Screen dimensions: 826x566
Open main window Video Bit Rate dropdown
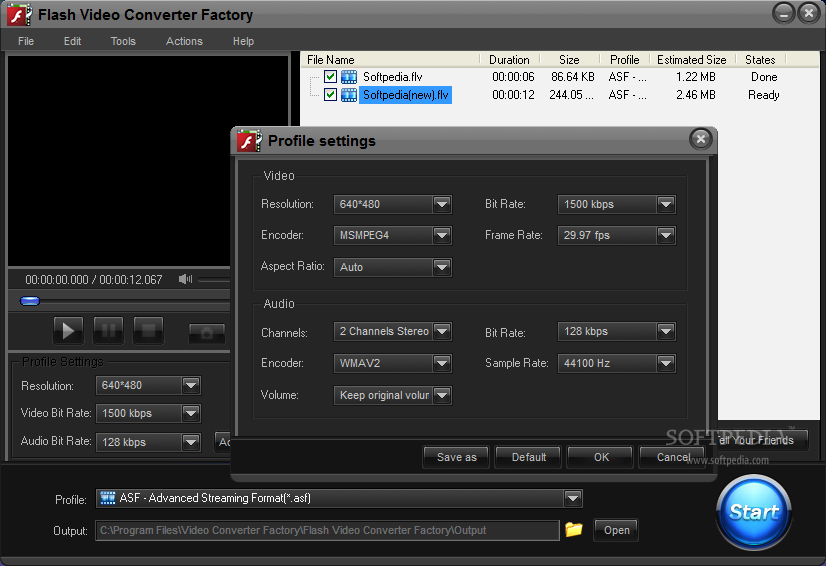[191, 413]
